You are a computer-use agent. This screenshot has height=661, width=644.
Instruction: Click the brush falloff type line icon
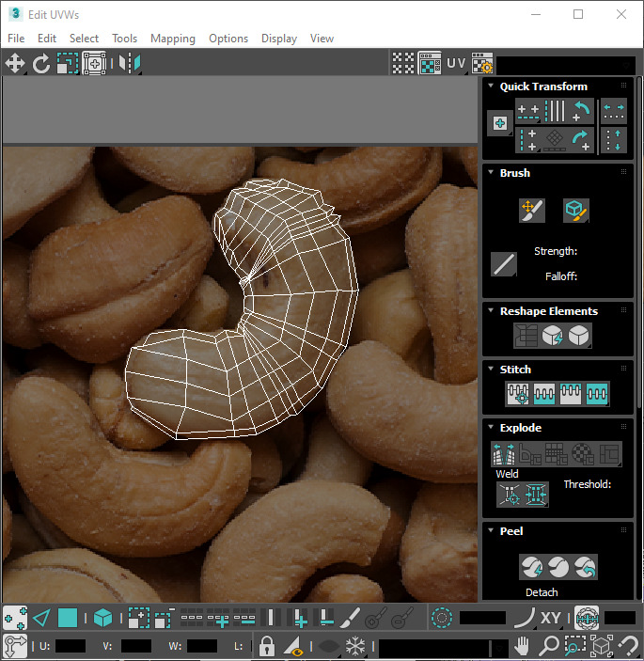[504, 264]
